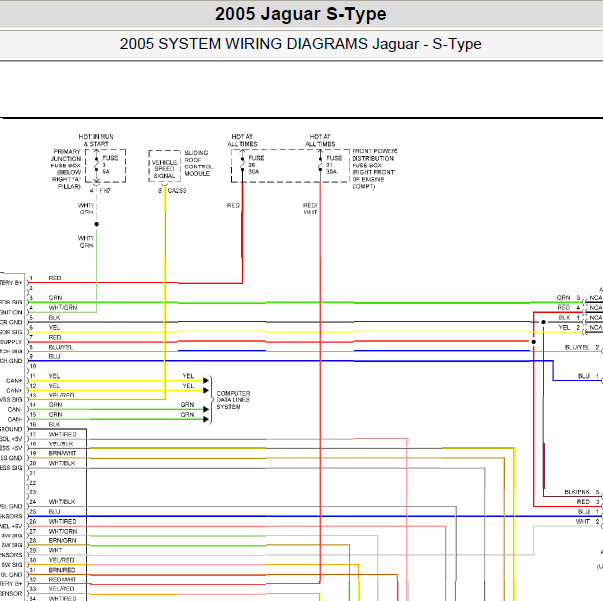
Task: Click the pin 11 'YEL' wire label
Action: point(54,376)
